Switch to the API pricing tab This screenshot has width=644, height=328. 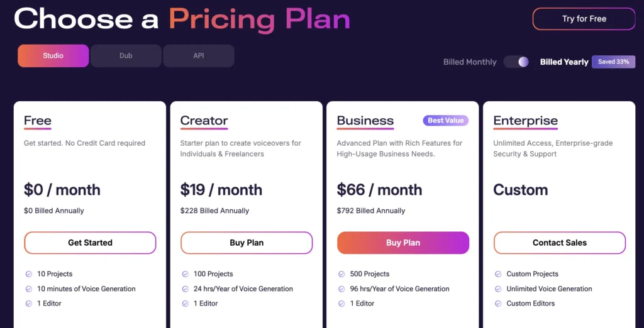click(x=199, y=56)
